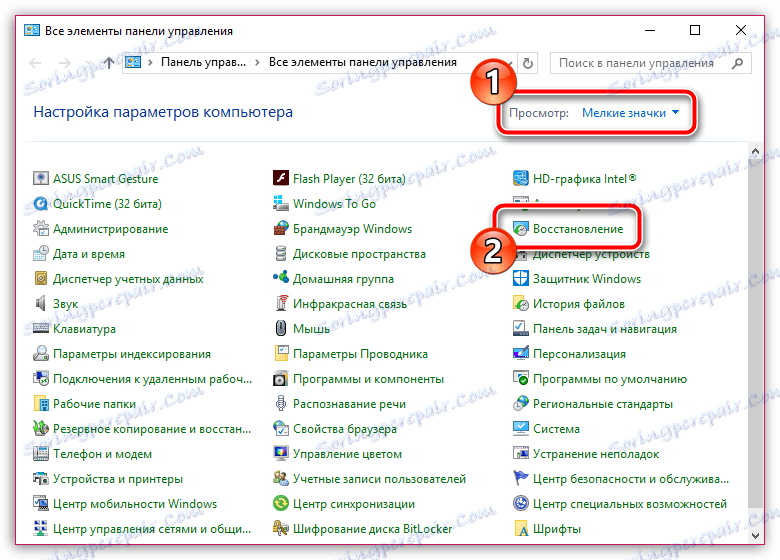
Task: Open the Персонализация link
Action: coord(579,354)
